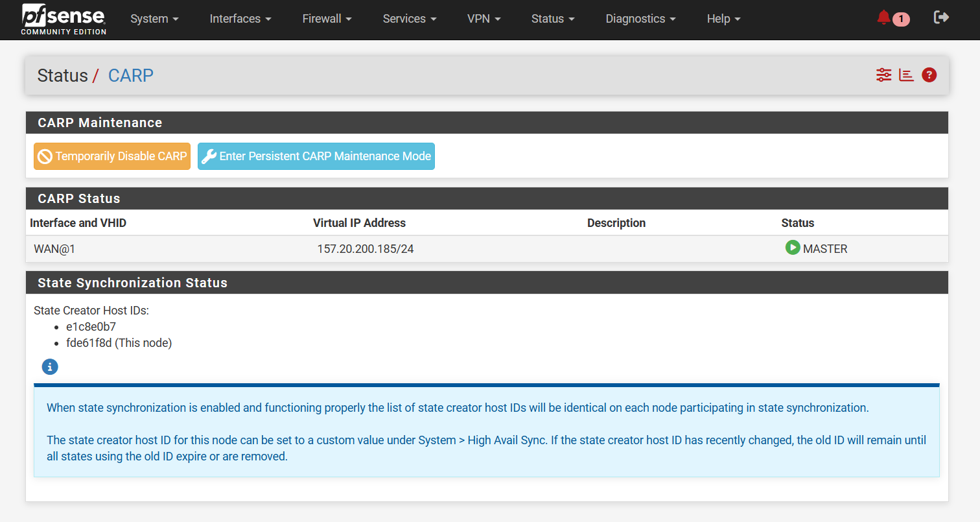Image resolution: width=980 pixels, height=522 pixels.
Task: Click the blue info icon below host IDs
Action: [x=50, y=367]
